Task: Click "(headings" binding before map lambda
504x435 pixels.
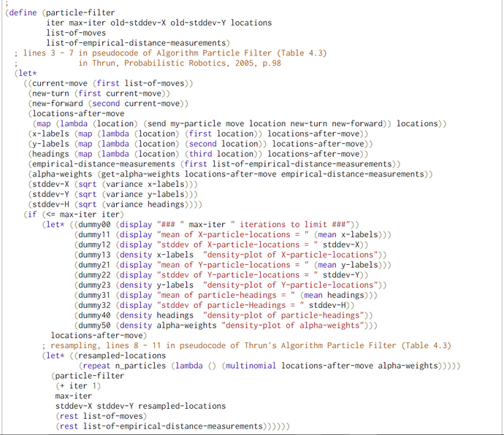Action: point(48,154)
